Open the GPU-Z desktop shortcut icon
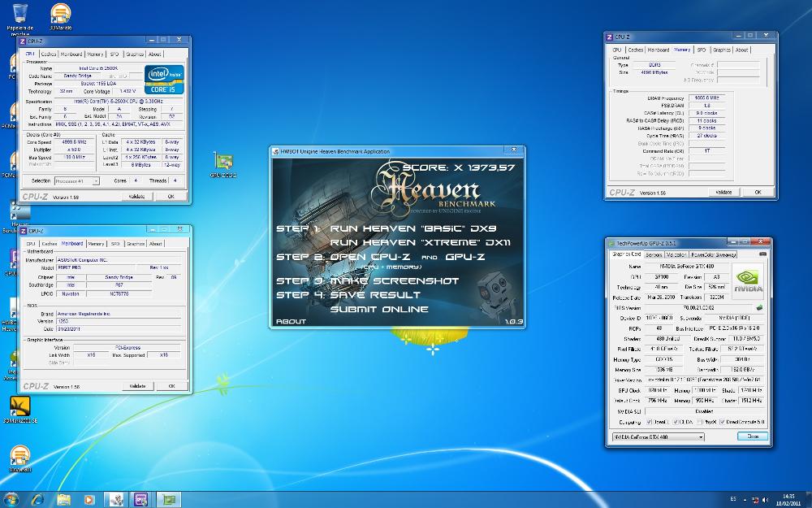Viewport: 812px width, 508px height. 223,161
